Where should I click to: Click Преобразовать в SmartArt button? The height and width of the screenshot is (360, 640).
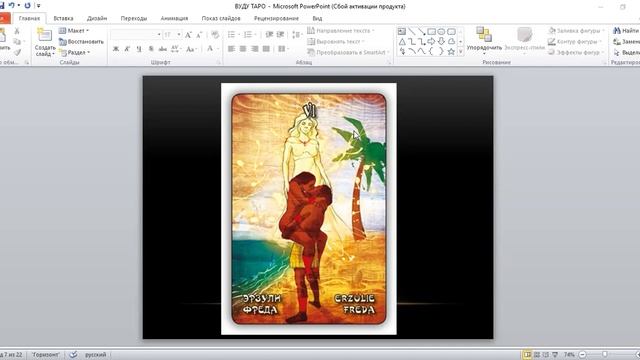point(348,52)
